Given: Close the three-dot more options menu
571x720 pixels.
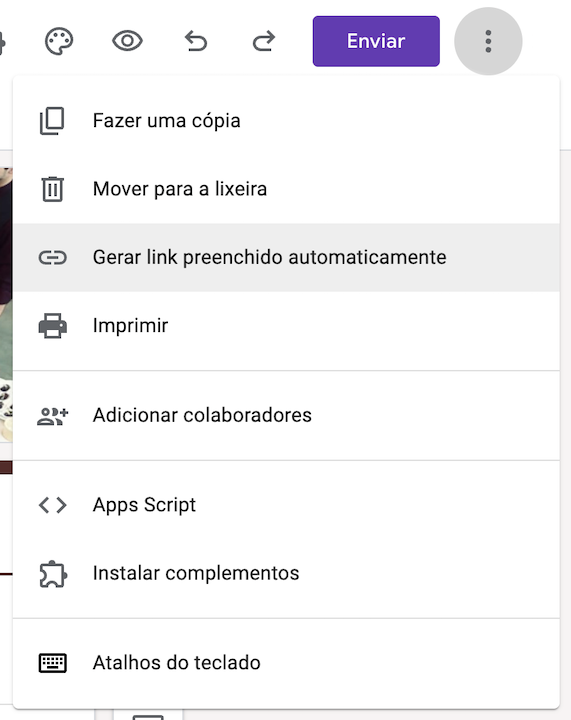Looking at the screenshot, I should (x=488, y=41).
